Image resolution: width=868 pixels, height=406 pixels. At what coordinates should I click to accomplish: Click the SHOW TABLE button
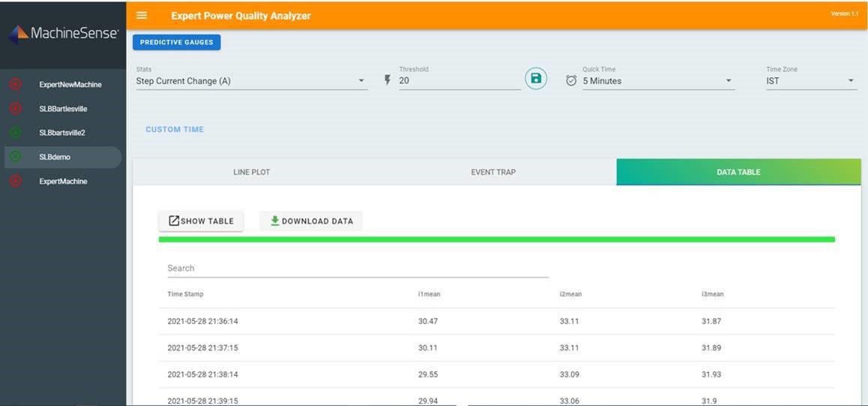[201, 221]
